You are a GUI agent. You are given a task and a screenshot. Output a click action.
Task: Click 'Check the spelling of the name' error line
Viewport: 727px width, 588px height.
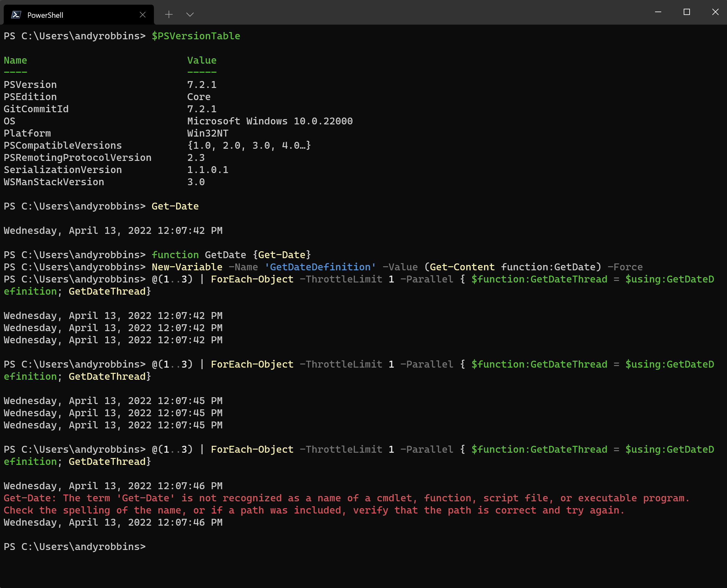tap(314, 510)
